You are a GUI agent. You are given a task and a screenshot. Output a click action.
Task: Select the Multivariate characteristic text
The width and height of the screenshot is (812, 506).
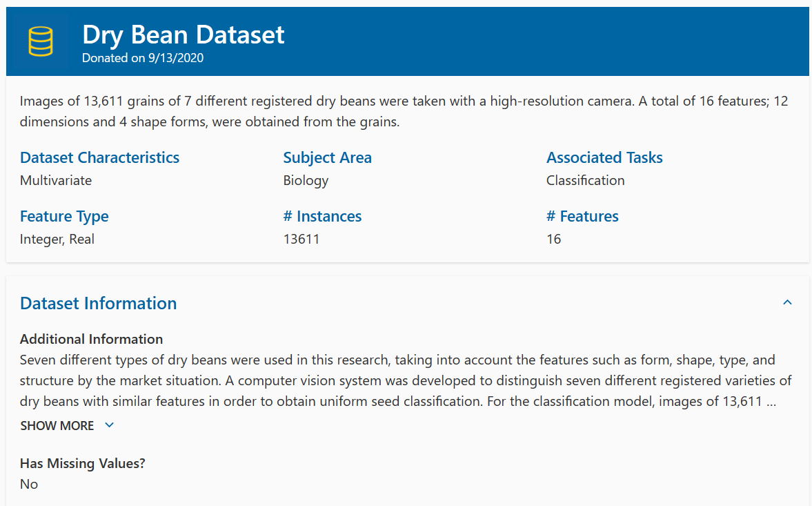click(56, 180)
